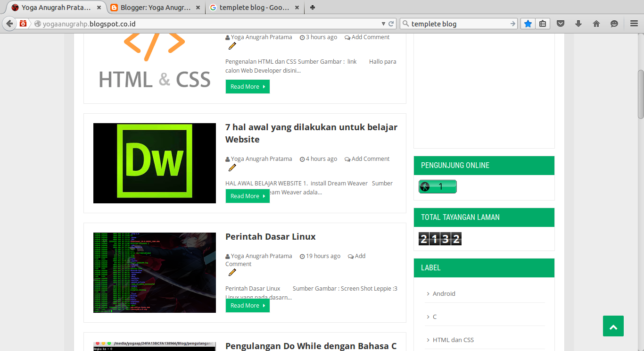Click the address bar URL field
The height and width of the screenshot is (351, 644).
[x=207, y=24]
